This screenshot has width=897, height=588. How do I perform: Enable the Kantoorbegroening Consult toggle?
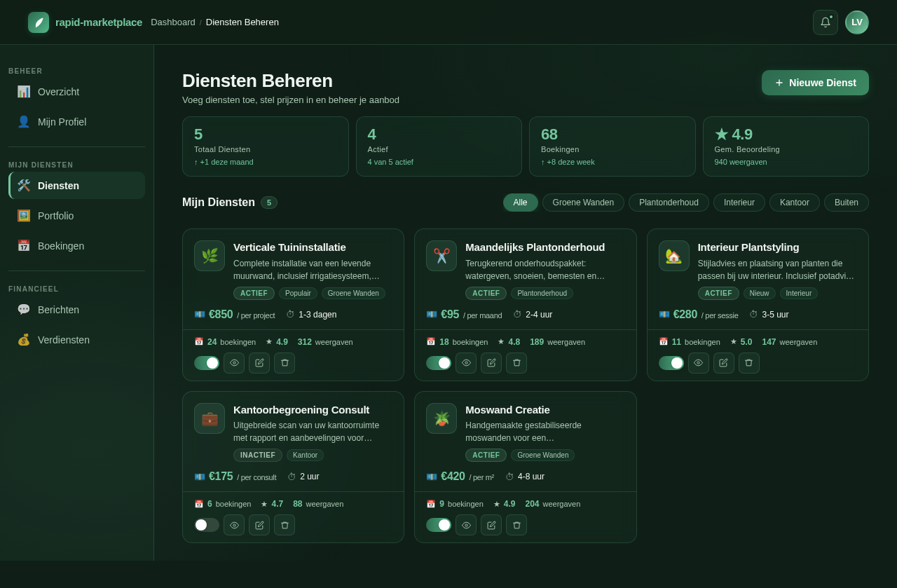[206, 524]
